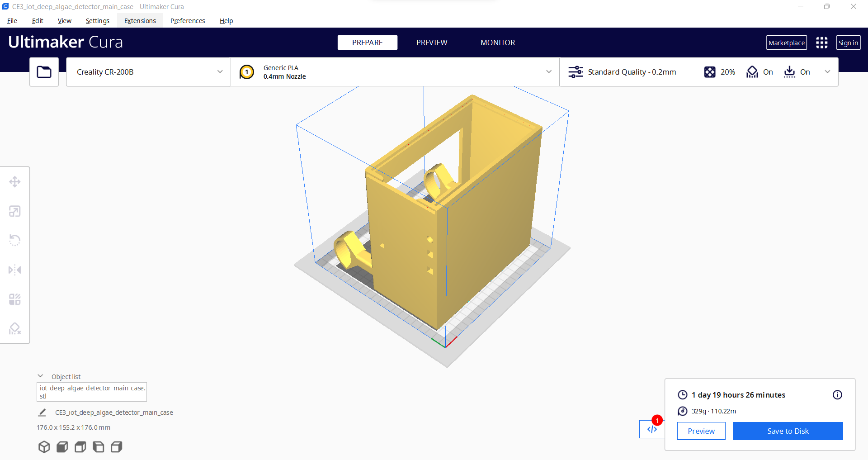Click the 1 day 19 hours 26 minutes estimate
This screenshot has height=460, width=868.
point(738,395)
